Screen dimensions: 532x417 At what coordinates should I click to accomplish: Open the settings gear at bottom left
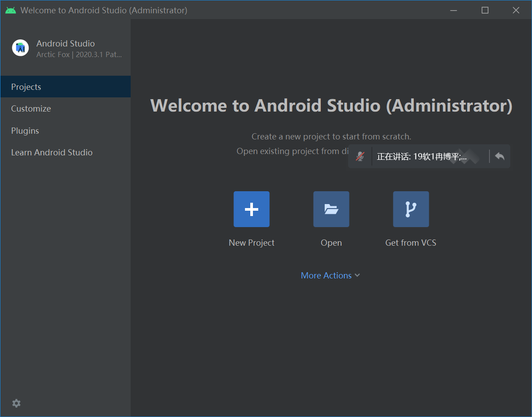click(16, 403)
